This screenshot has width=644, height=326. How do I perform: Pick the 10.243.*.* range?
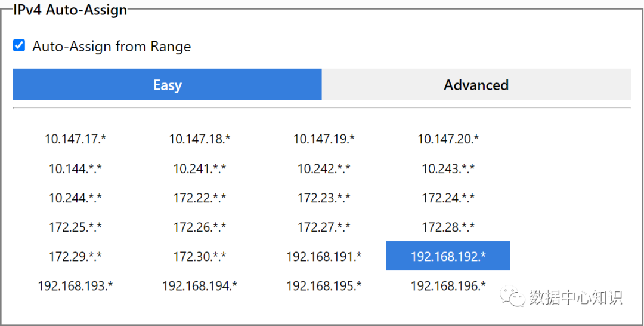pyautogui.click(x=448, y=169)
